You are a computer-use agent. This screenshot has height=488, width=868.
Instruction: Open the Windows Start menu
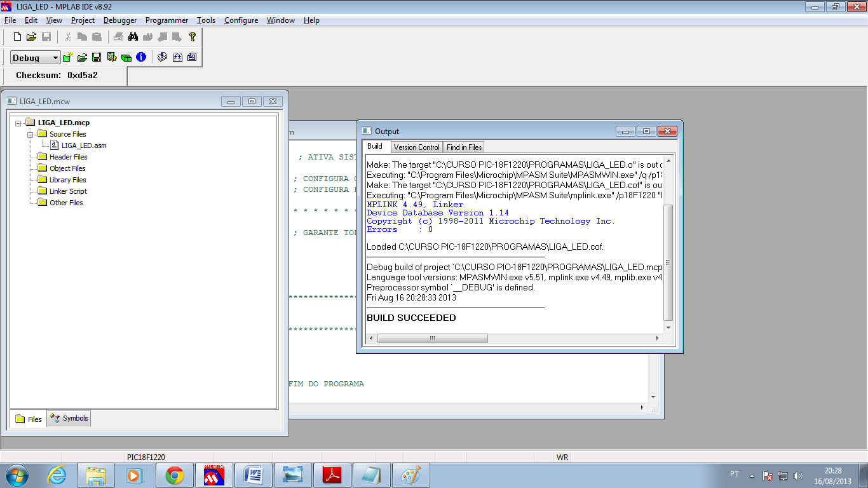tap(17, 475)
